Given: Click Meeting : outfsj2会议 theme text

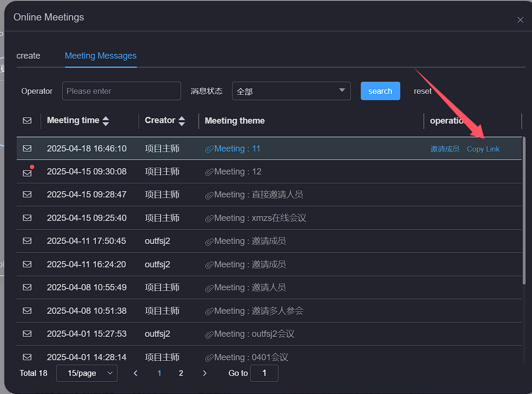Looking at the screenshot, I should pyautogui.click(x=254, y=334).
